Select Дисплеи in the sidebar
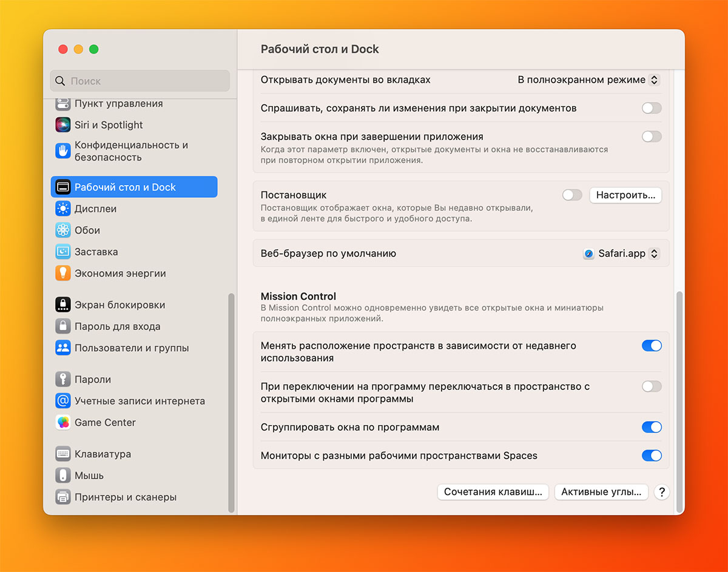This screenshot has width=728, height=572. click(x=134, y=209)
